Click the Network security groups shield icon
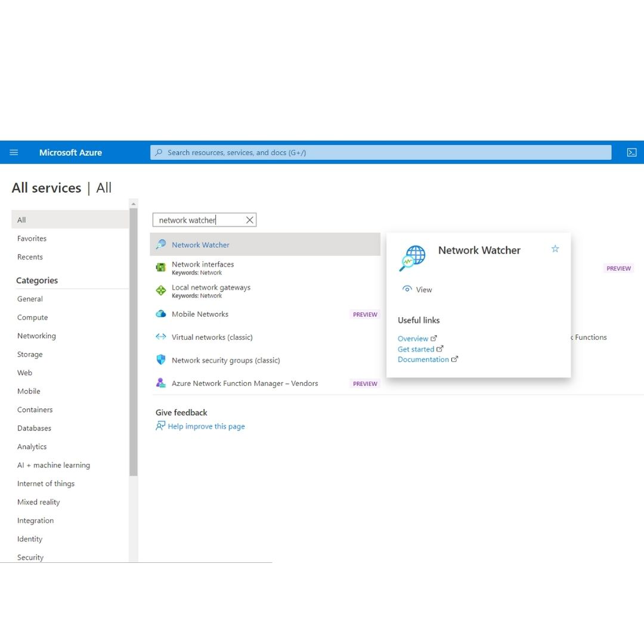 tap(161, 360)
